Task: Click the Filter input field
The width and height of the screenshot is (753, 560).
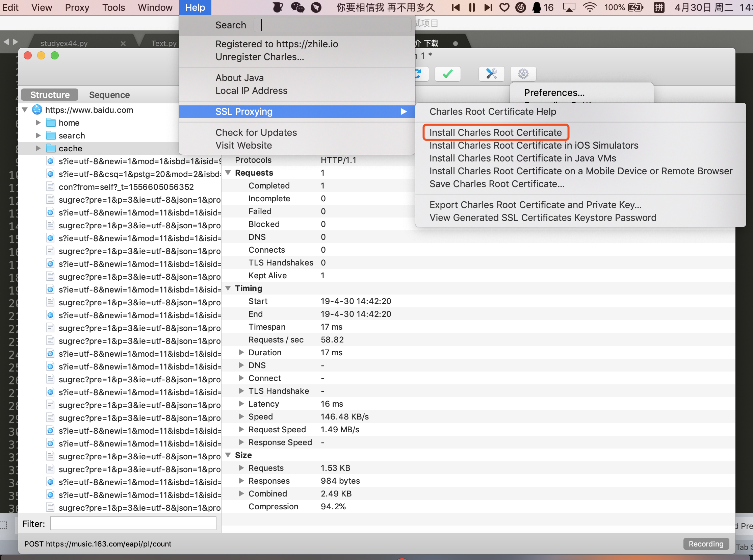Action: (x=133, y=523)
